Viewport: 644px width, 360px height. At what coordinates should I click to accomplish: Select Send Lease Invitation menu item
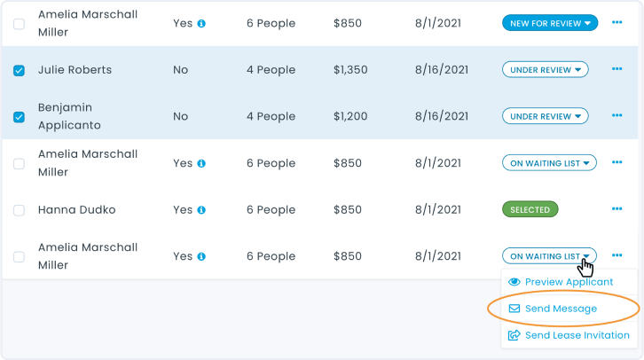(x=577, y=335)
